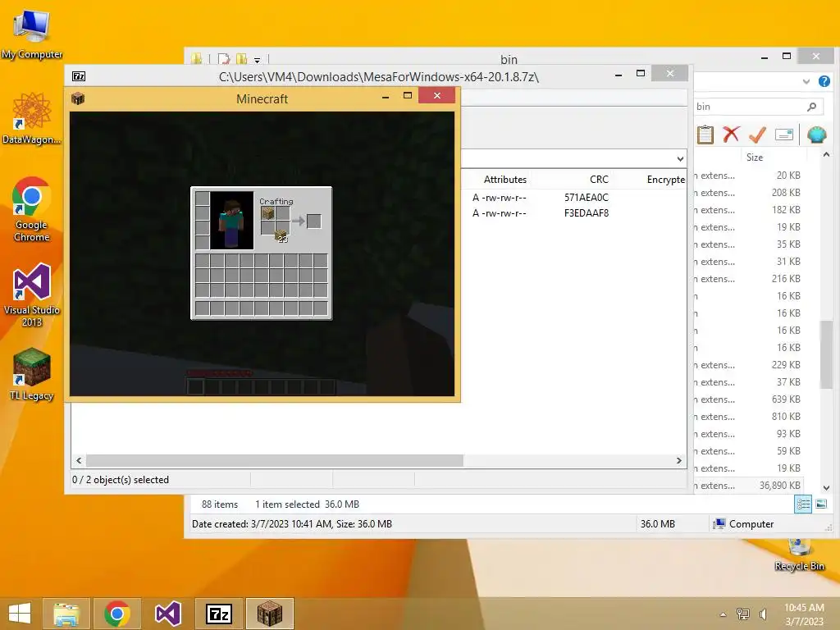Select the 639 KB file row in Explorer
The width and height of the screenshot is (840, 630).
pos(750,399)
